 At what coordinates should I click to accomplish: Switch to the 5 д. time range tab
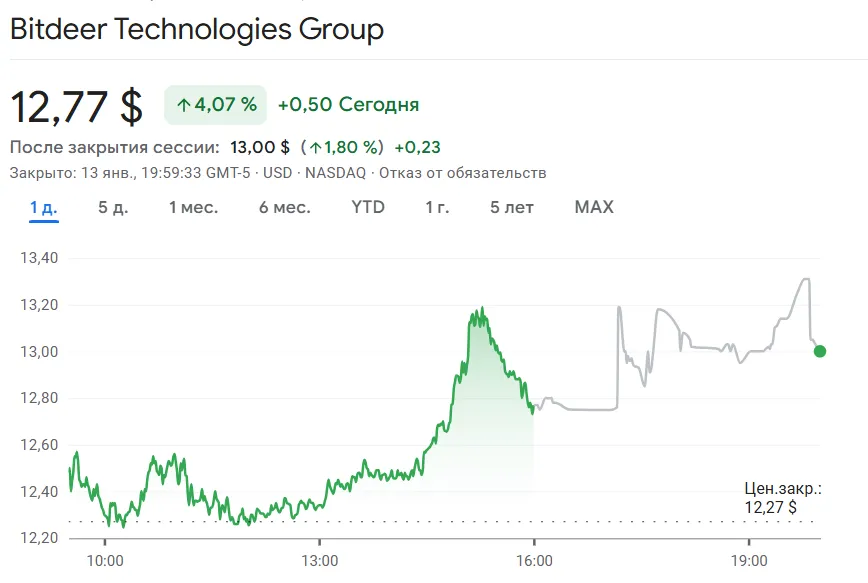click(x=113, y=208)
